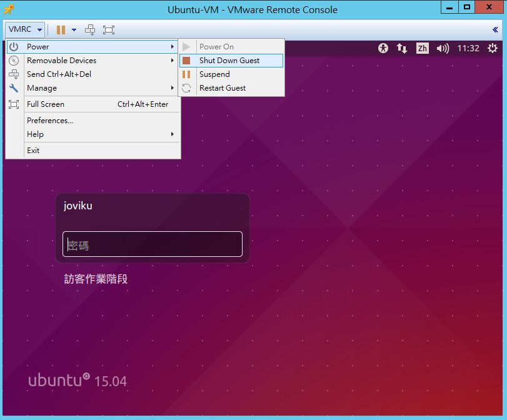The height and width of the screenshot is (420, 507).
Task: Open the Removable Devices submenu
Action: pos(61,61)
